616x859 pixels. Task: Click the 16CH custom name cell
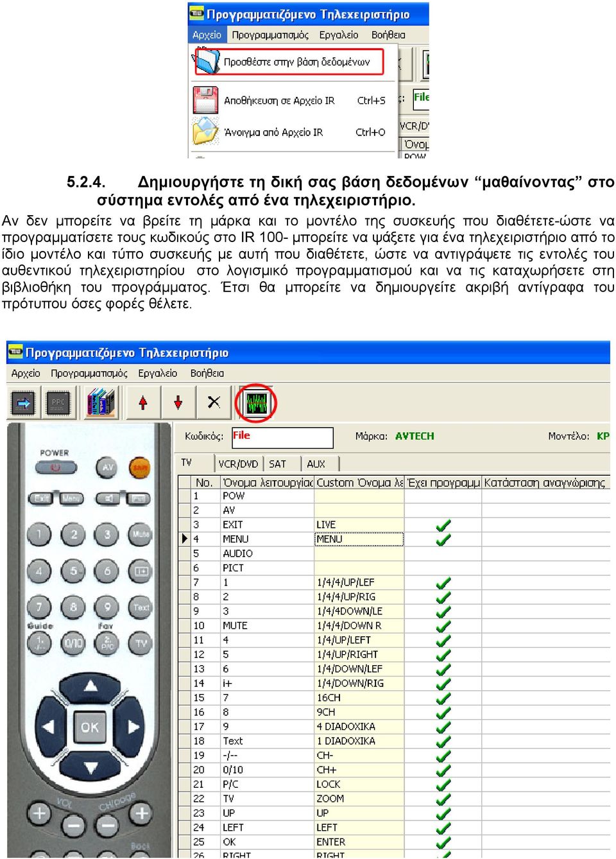(359, 698)
